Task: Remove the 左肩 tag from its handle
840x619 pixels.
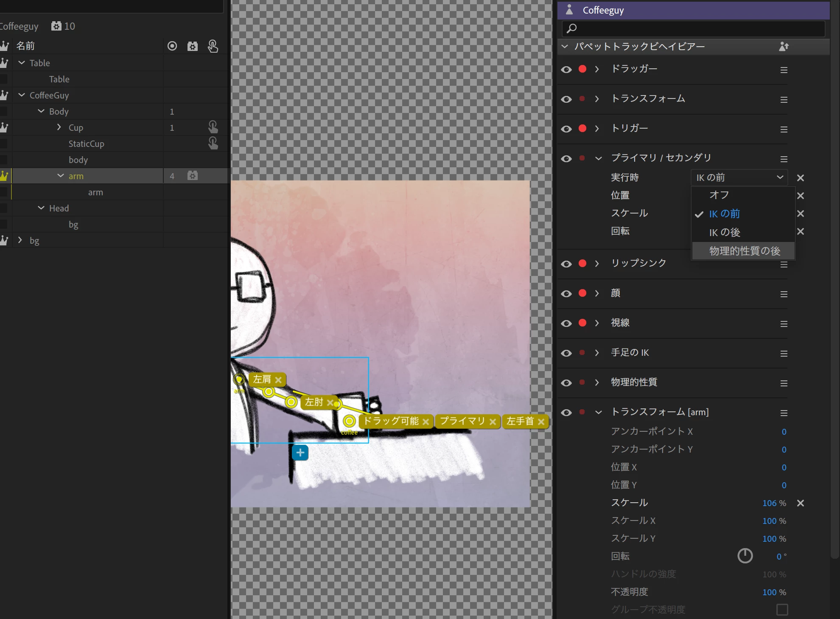Action: (278, 380)
